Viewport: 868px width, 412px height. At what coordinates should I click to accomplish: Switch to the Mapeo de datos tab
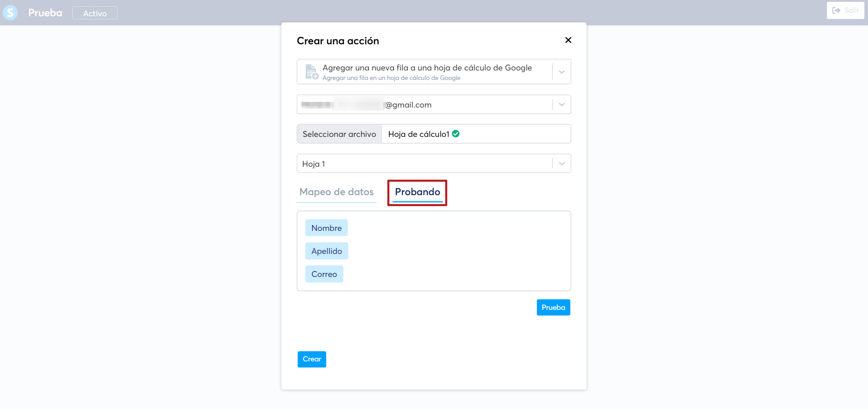336,192
